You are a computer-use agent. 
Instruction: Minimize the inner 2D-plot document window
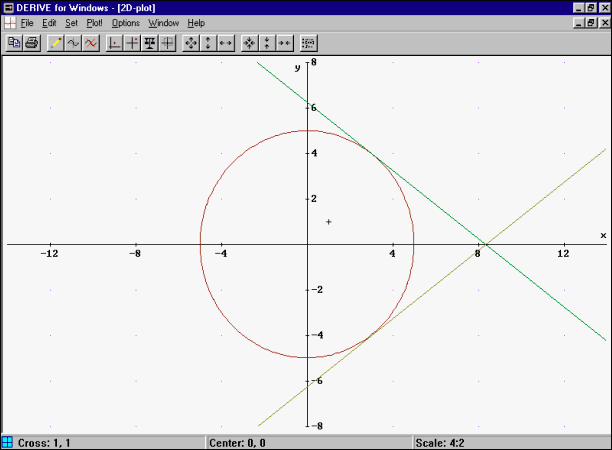[579, 23]
